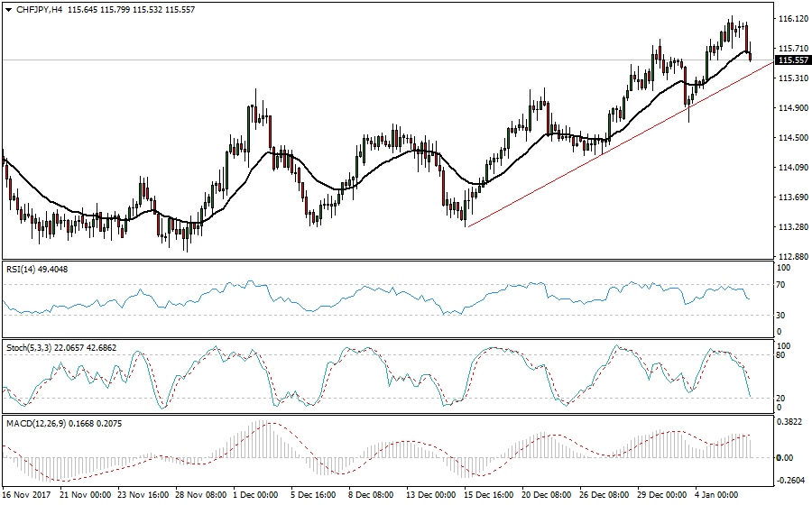Viewport: 812px width, 505px height.
Task: Click the 16 Nov 2017 date label
Action: [26, 495]
